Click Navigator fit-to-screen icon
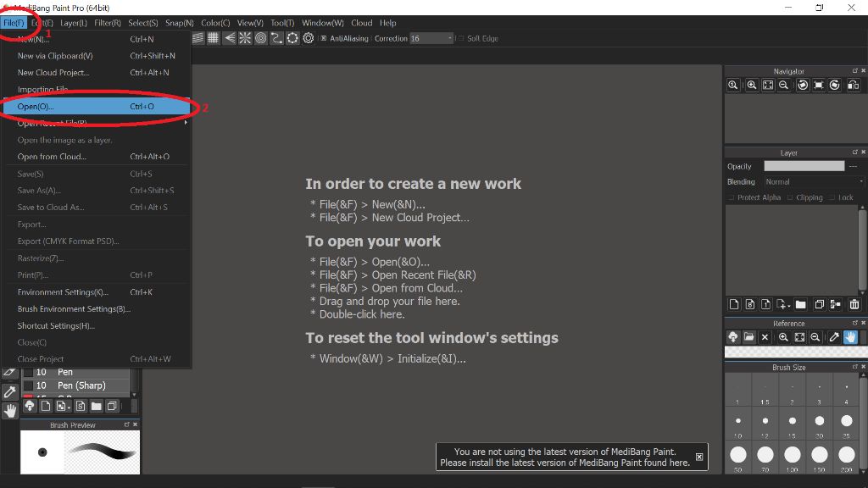This screenshot has height=488, width=868. (768, 86)
